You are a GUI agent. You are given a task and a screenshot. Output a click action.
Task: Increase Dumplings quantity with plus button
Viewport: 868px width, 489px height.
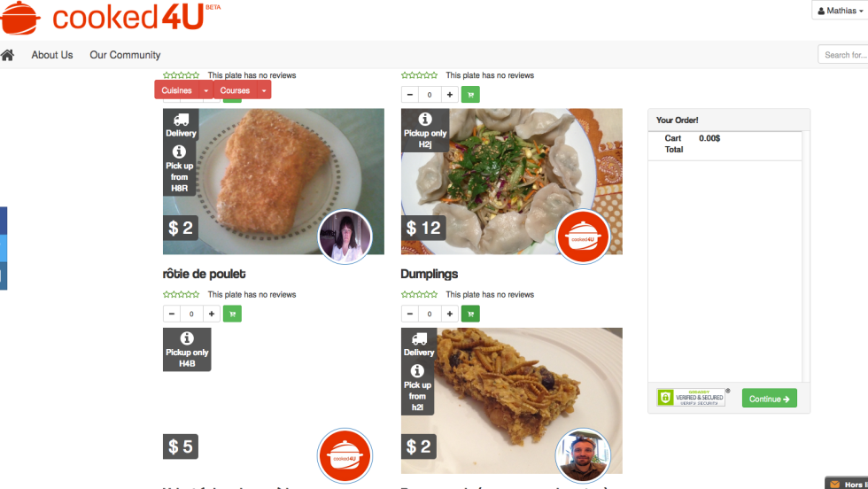(x=450, y=314)
